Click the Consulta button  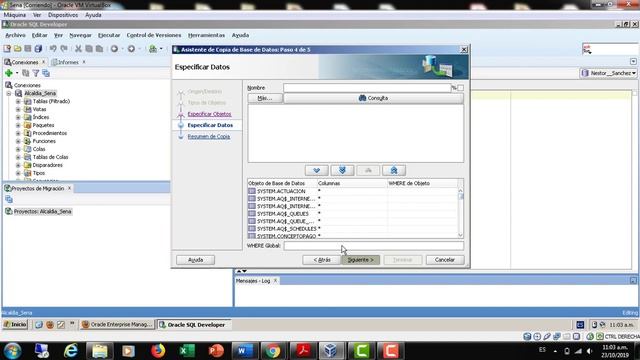(x=373, y=98)
